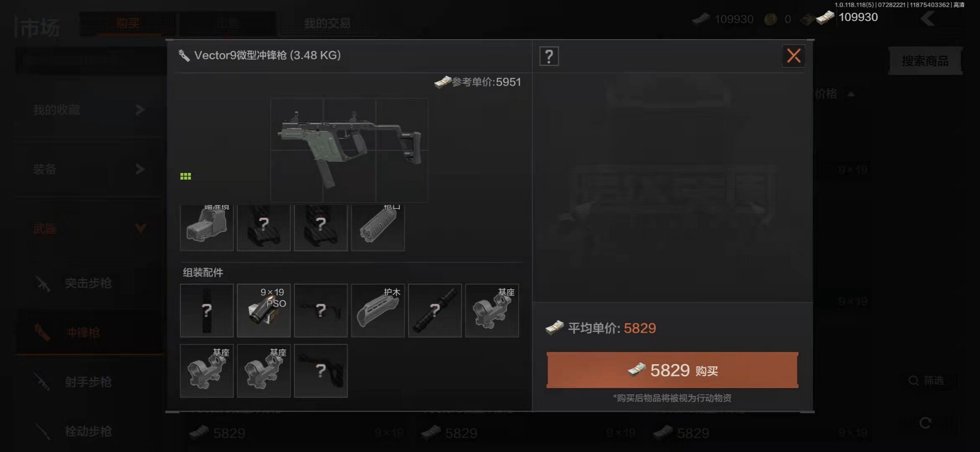
Task: Switch to the 我的交易 tab
Action: coord(327,23)
